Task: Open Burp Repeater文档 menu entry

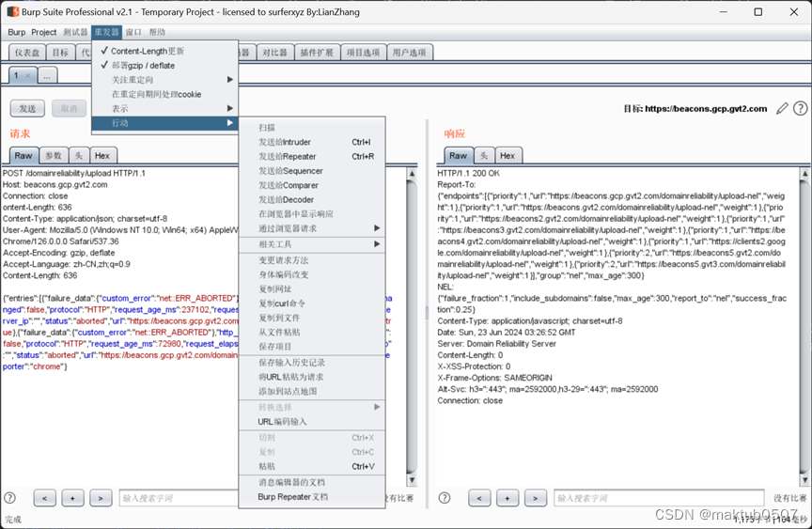Action: point(312,497)
